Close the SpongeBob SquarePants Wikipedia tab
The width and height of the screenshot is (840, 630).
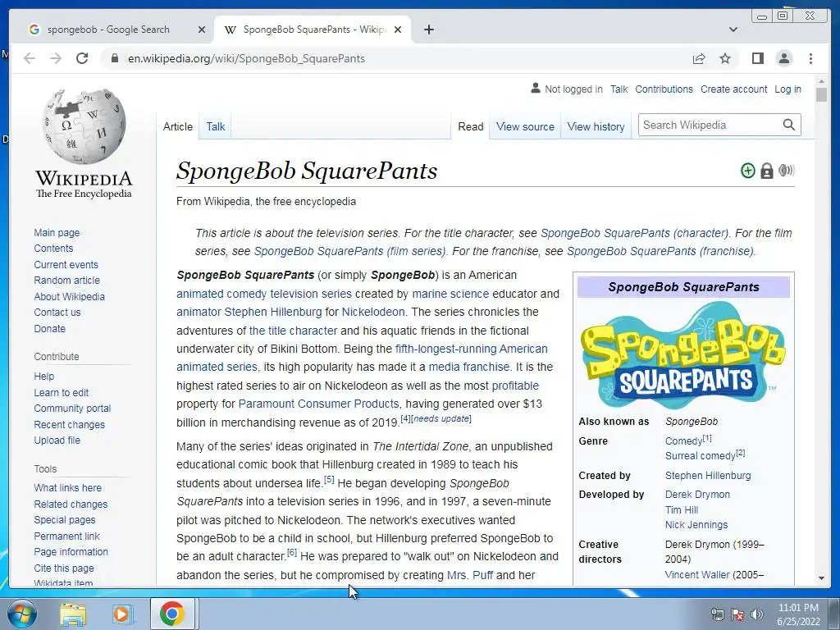coord(398,30)
